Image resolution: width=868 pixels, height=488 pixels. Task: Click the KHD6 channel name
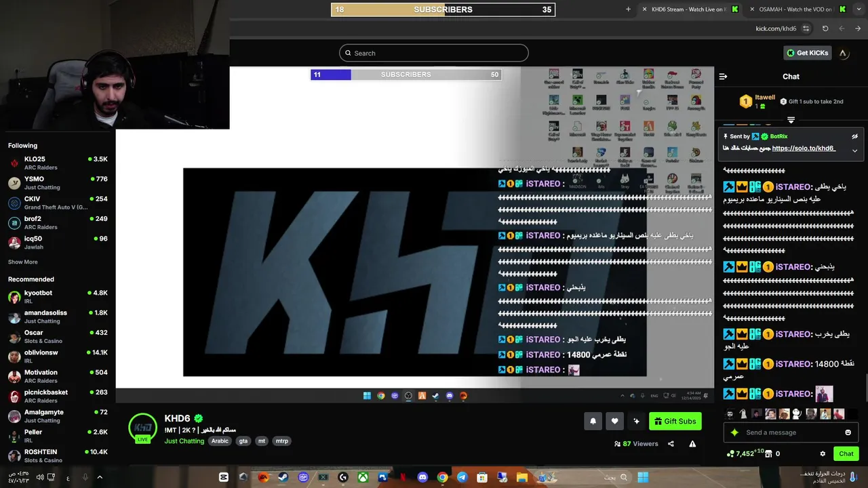[x=177, y=419]
